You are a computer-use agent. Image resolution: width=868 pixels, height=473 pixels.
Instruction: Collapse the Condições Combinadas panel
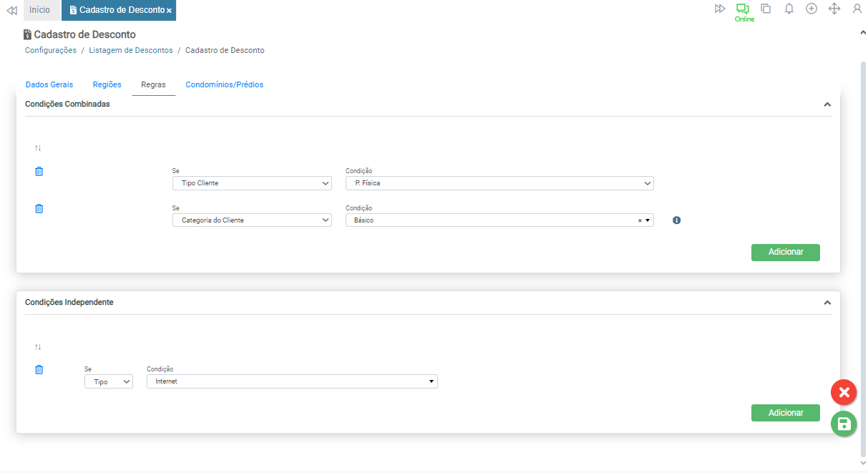point(827,104)
